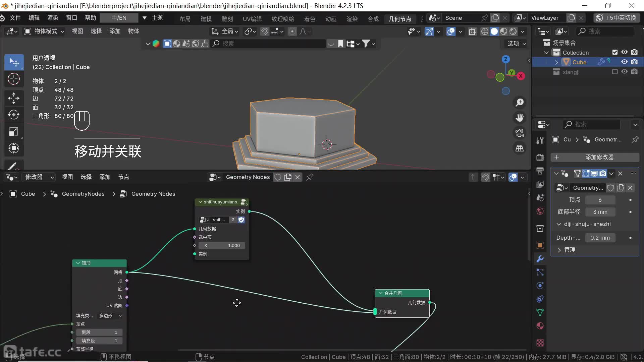Hide the Cube object in viewport
The height and width of the screenshot is (362, 644).
(x=624, y=62)
